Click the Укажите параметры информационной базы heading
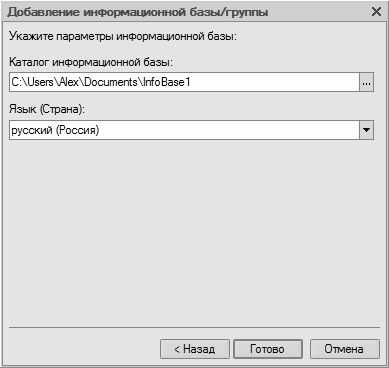 (x=123, y=36)
